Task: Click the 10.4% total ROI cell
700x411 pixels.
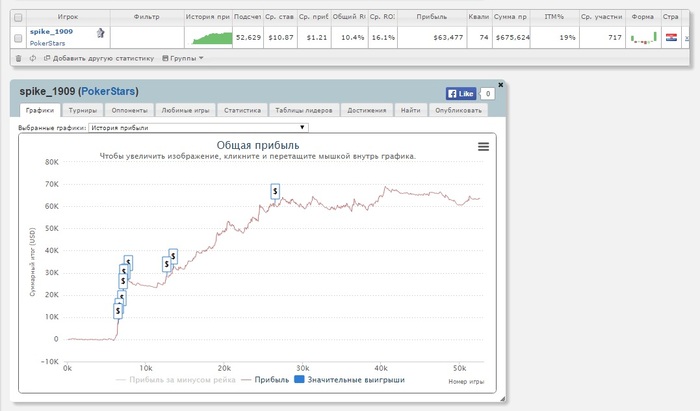Action: [x=352, y=37]
